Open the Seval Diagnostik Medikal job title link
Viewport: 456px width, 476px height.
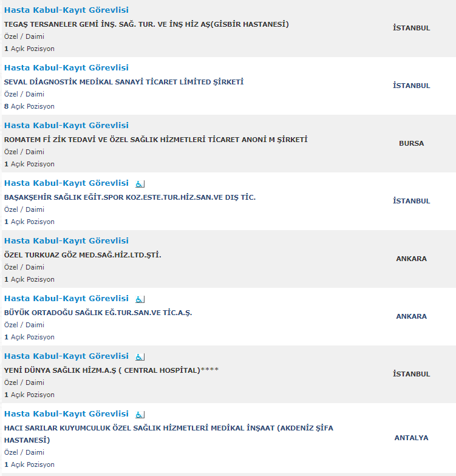tap(66, 68)
